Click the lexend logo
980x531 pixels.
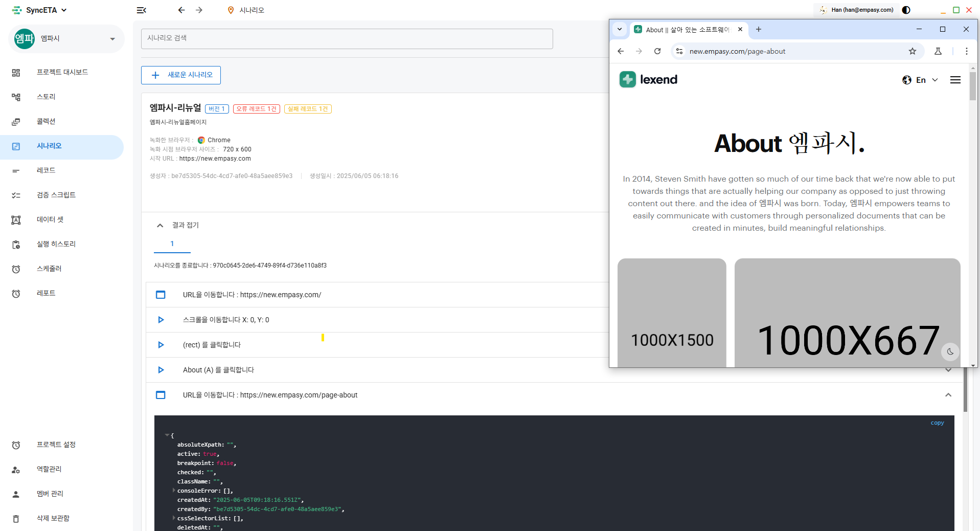point(649,80)
